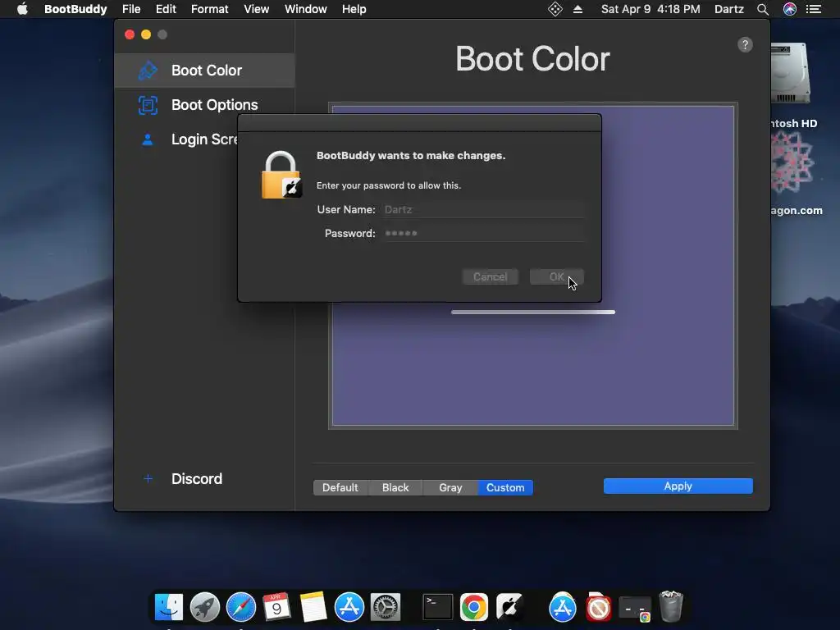Open System Preferences gear in dock
This screenshot has height=630, width=840.
click(x=386, y=607)
